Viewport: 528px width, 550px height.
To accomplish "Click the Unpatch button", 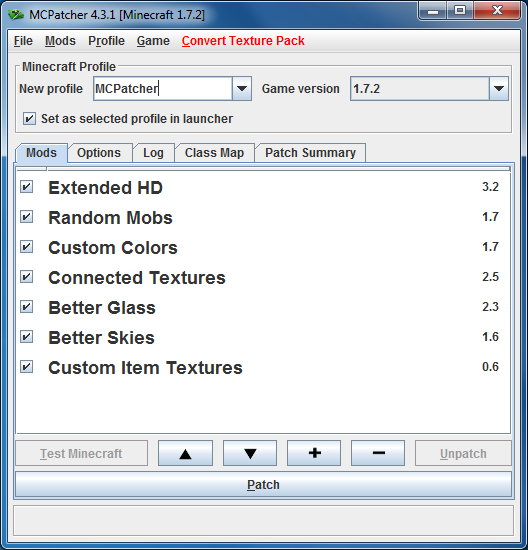I will 463,453.
